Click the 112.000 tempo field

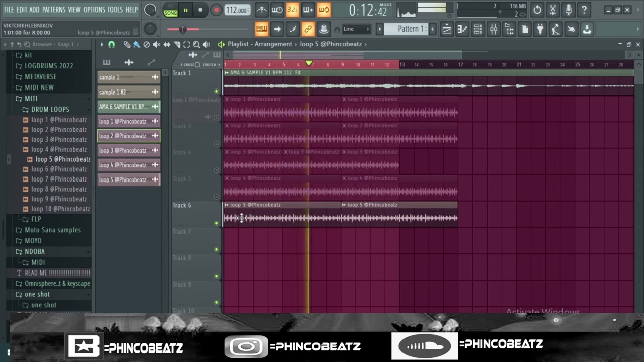point(236,10)
